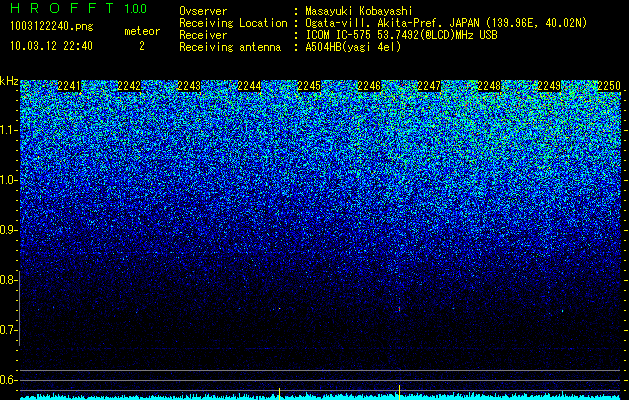This screenshot has width=629, height=400.
Task: Click the 2243 time marker
Action: [x=189, y=86]
